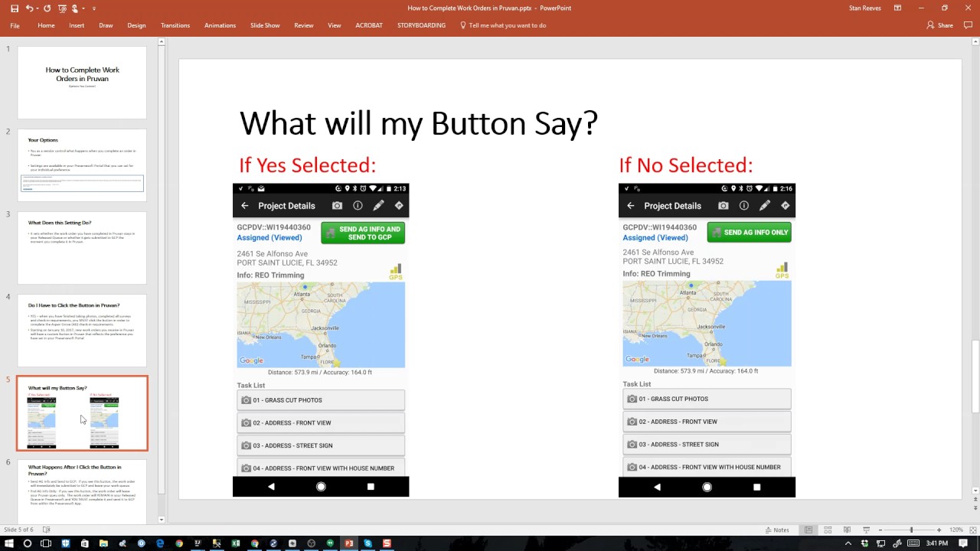Click the zoom out minus button
The width and height of the screenshot is (980, 551).
click(880, 530)
